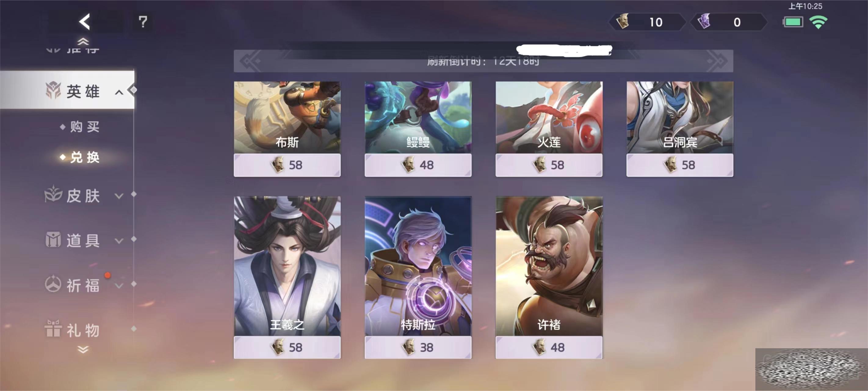
Task: Expand the 祈福 dropdown chevron
Action: coord(119,286)
